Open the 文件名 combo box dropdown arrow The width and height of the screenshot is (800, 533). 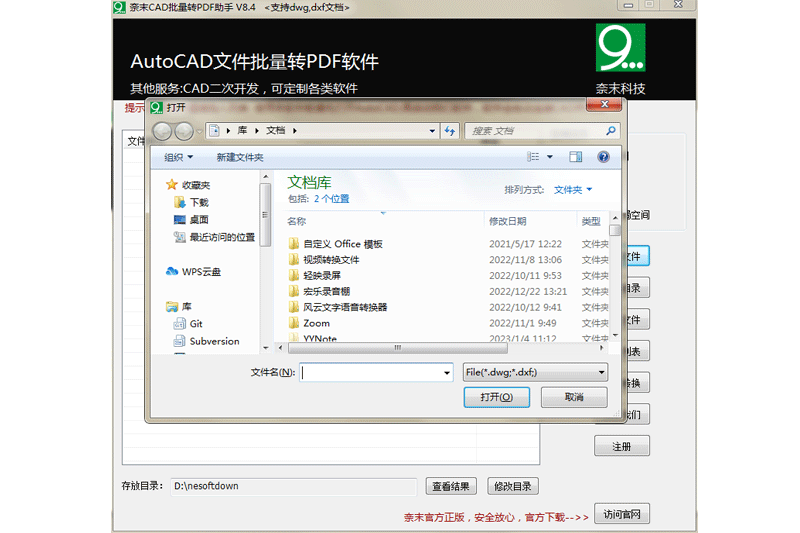447,373
